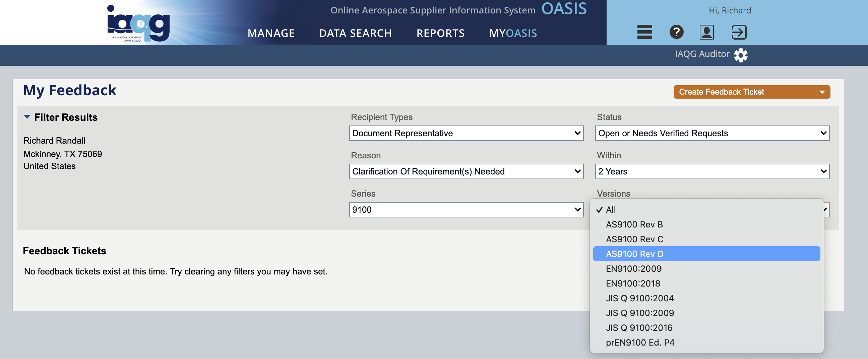Click the Status field label
The height and width of the screenshot is (359, 868).
pyautogui.click(x=609, y=117)
